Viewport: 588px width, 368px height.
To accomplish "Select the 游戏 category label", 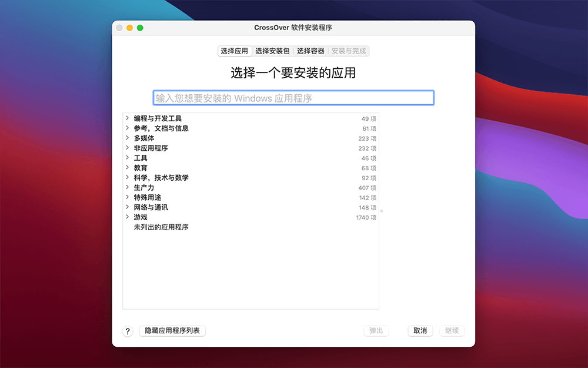I will click(141, 217).
